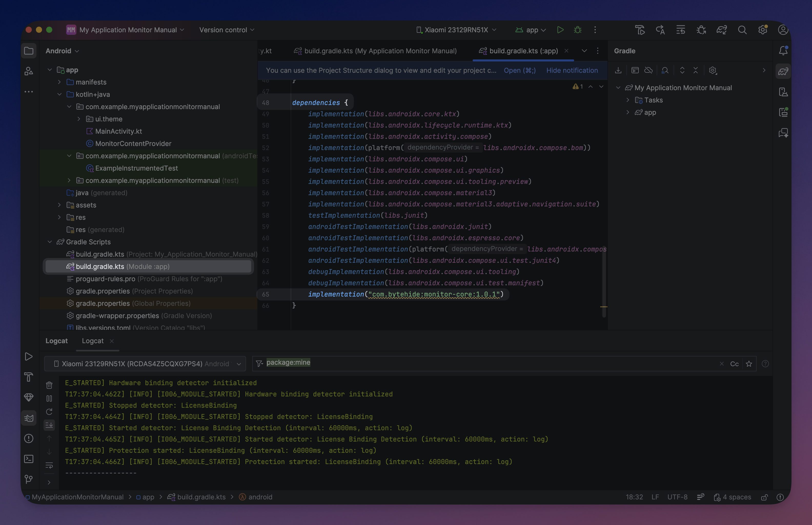Enable scroll to end in Logcat
The height and width of the screenshot is (525, 812).
point(49,425)
